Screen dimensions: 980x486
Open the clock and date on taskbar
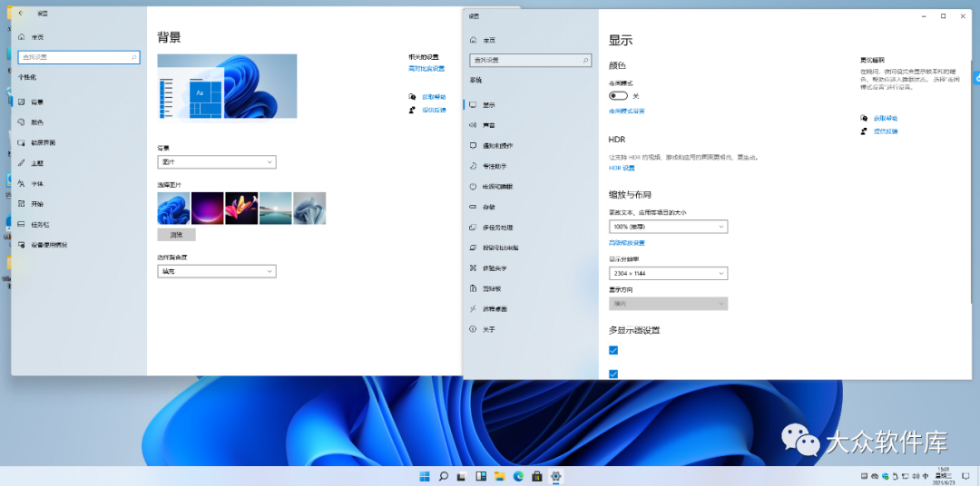tap(943, 476)
